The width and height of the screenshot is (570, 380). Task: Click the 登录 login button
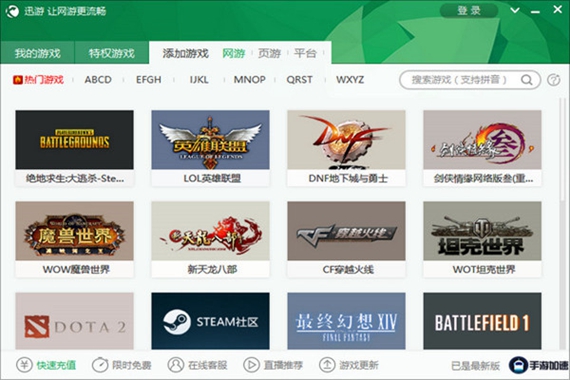pos(469,11)
